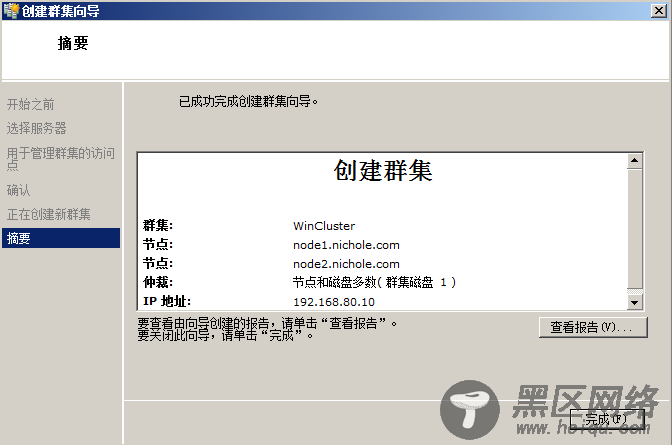The height and width of the screenshot is (445, 672).
Task: Click the 要关闭此向导 instruction text
Action: pyautogui.click(x=225, y=335)
